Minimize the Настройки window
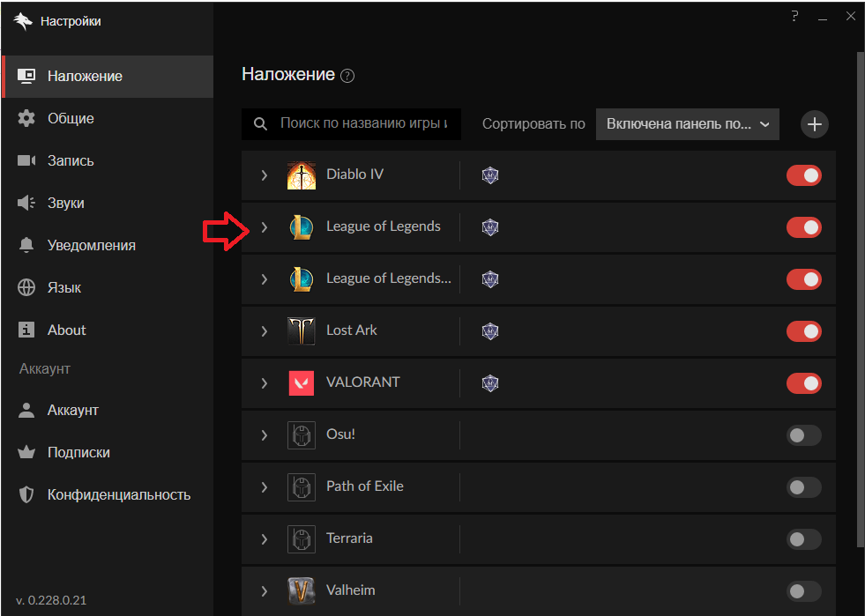Image resolution: width=865 pixels, height=616 pixels. click(x=823, y=18)
